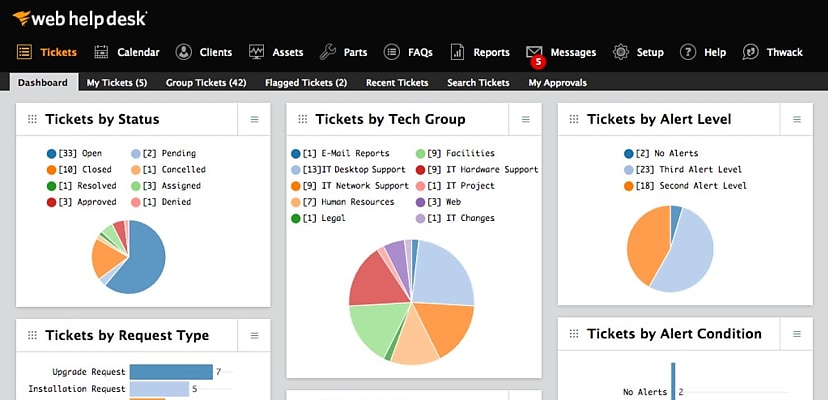Image resolution: width=828 pixels, height=400 pixels.
Task: Click the '[2] No Alerts' legend text
Action: pyautogui.click(x=666, y=154)
